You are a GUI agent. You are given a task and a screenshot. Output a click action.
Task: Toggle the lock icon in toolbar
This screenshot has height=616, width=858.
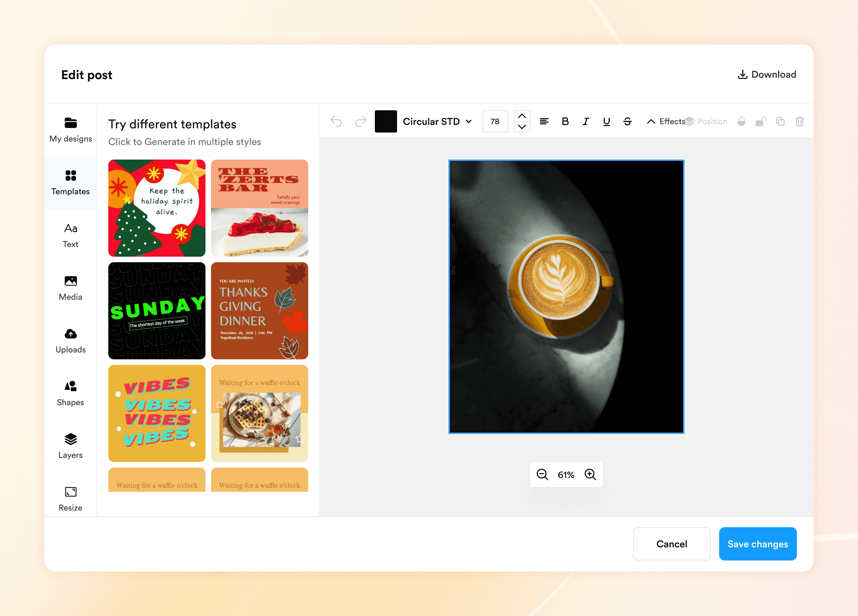tap(760, 121)
